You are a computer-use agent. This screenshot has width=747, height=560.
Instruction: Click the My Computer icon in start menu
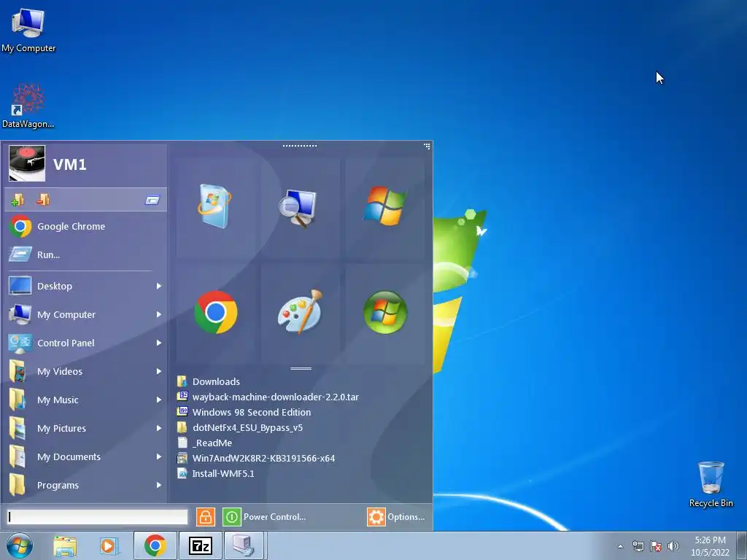click(x=20, y=314)
